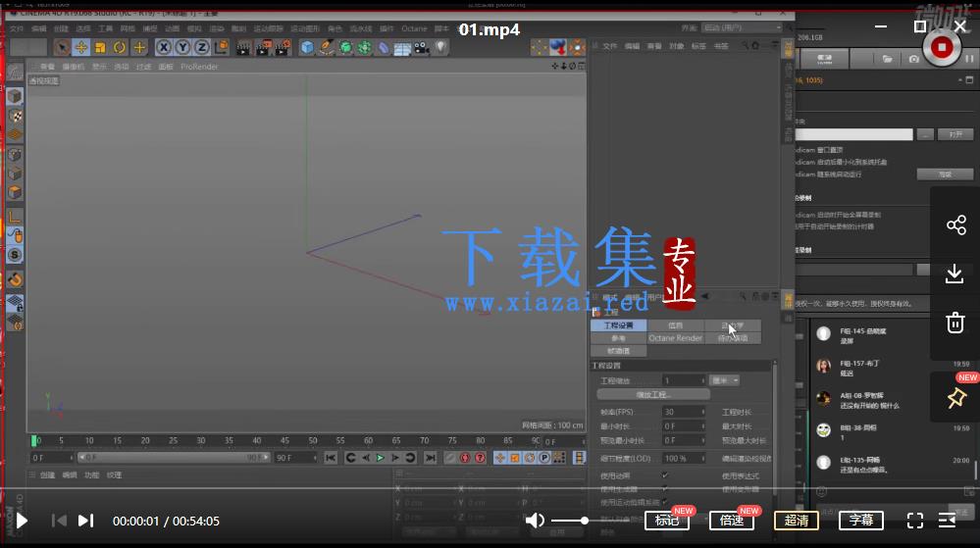This screenshot has width=980, height=548.
Task: Click the timeline preview range slider bar
Action: (173, 458)
